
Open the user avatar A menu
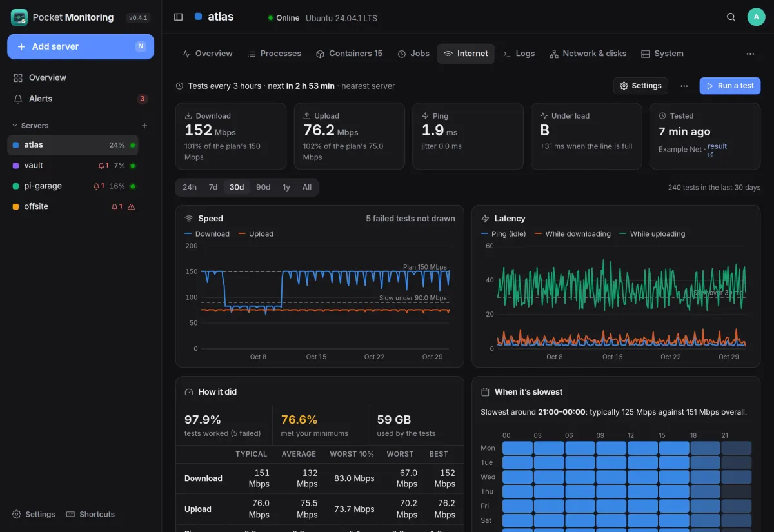pos(756,17)
